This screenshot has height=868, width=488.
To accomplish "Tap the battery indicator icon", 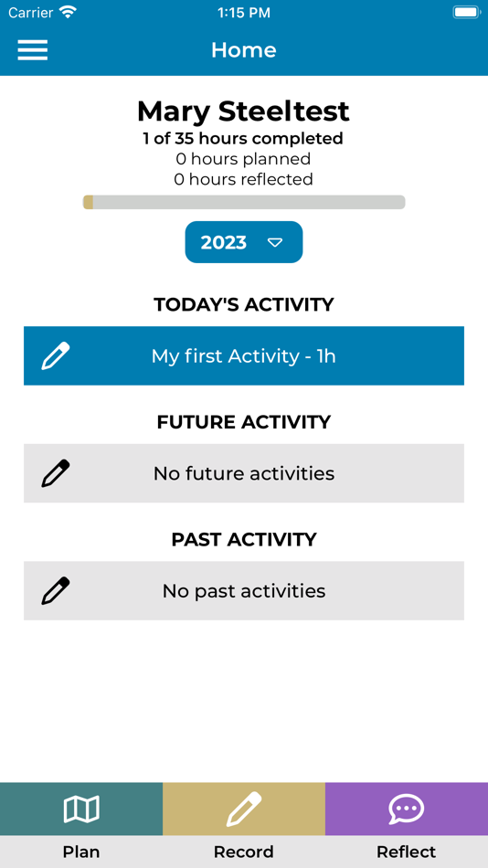I will [x=466, y=12].
